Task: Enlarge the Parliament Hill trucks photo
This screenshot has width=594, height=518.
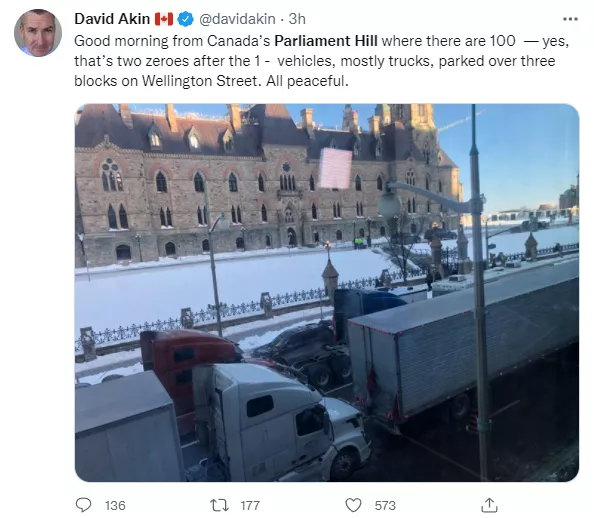Action: (x=327, y=293)
